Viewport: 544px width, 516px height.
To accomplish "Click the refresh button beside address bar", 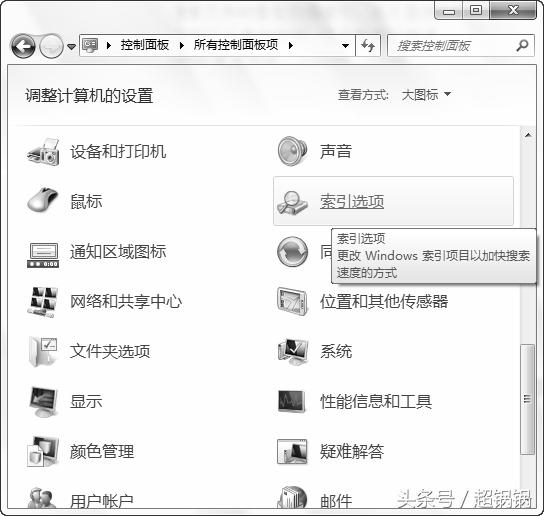I will (368, 45).
